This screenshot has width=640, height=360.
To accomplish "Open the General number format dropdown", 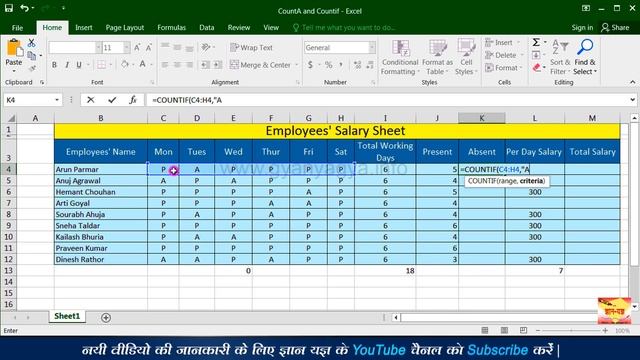I will click(372, 48).
